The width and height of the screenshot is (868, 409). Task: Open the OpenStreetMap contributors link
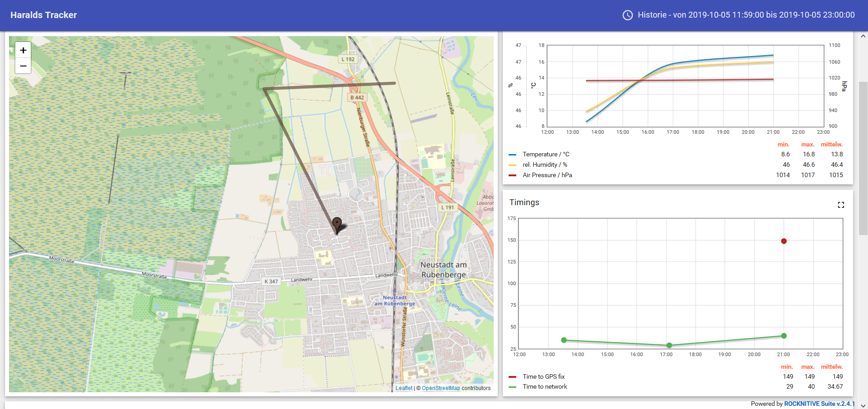[x=441, y=388]
